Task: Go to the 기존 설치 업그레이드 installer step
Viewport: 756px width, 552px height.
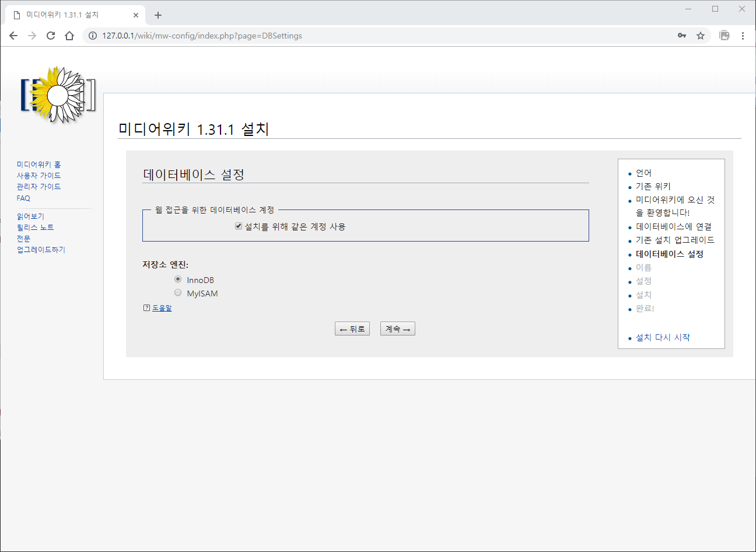Action: point(675,240)
